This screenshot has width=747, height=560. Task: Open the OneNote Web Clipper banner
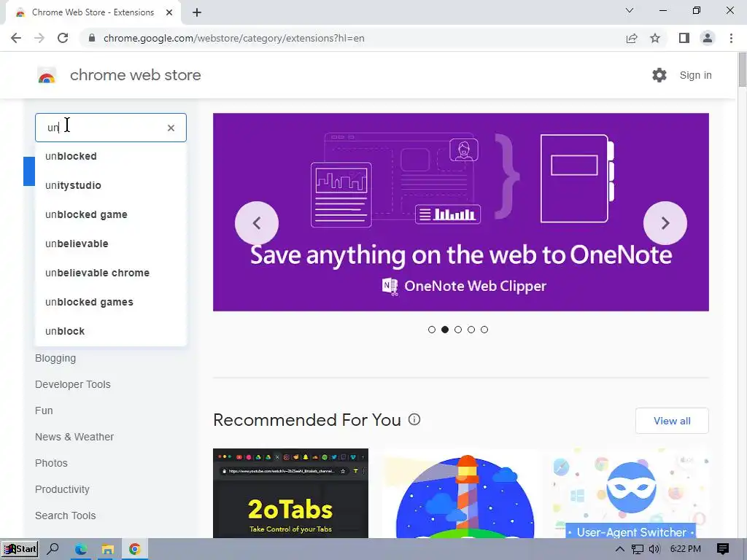click(x=461, y=212)
